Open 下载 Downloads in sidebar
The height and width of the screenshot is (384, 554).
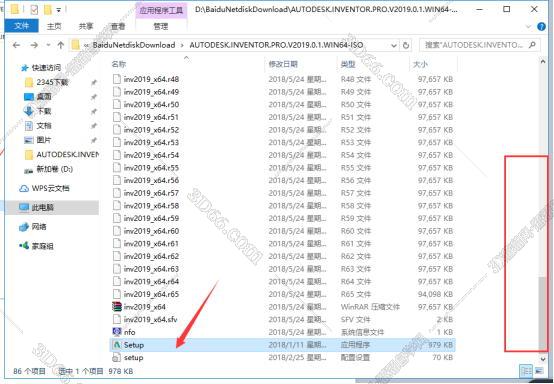tap(44, 111)
